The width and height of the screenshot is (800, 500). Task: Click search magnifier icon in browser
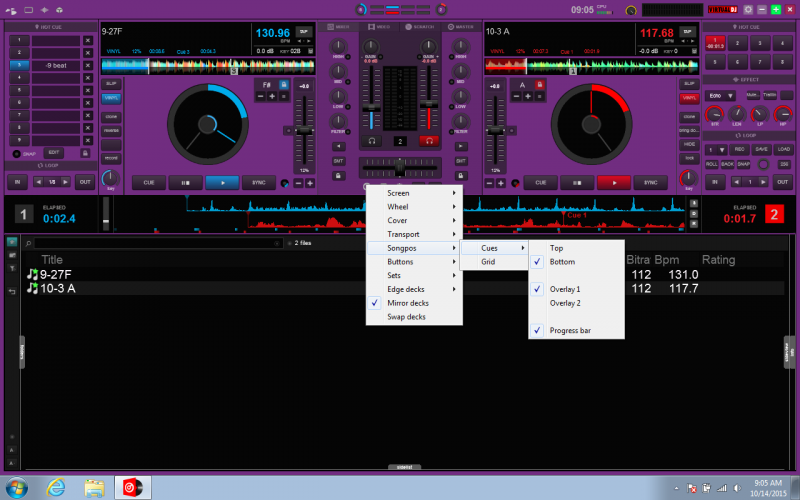click(x=29, y=243)
